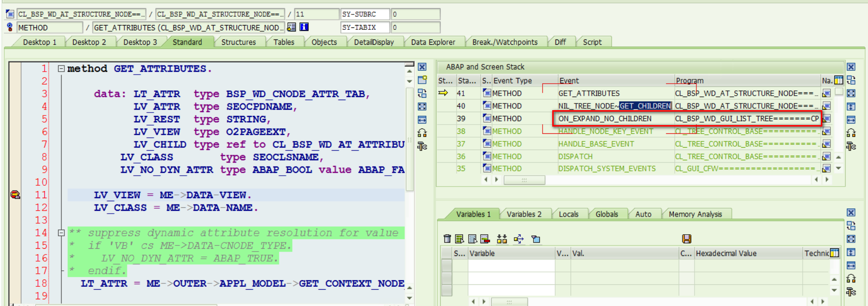Open the Script tab
This screenshot has width=868, height=306.
592,42
